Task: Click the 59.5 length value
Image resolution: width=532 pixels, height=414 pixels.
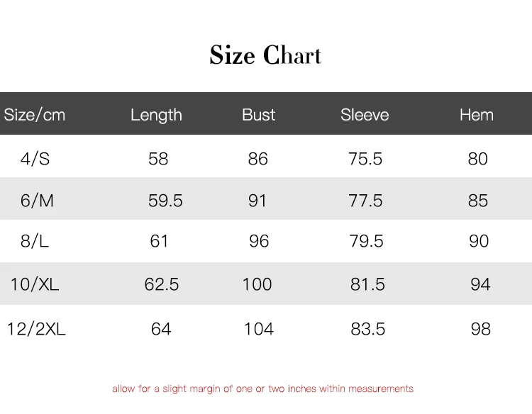Action: (165, 201)
